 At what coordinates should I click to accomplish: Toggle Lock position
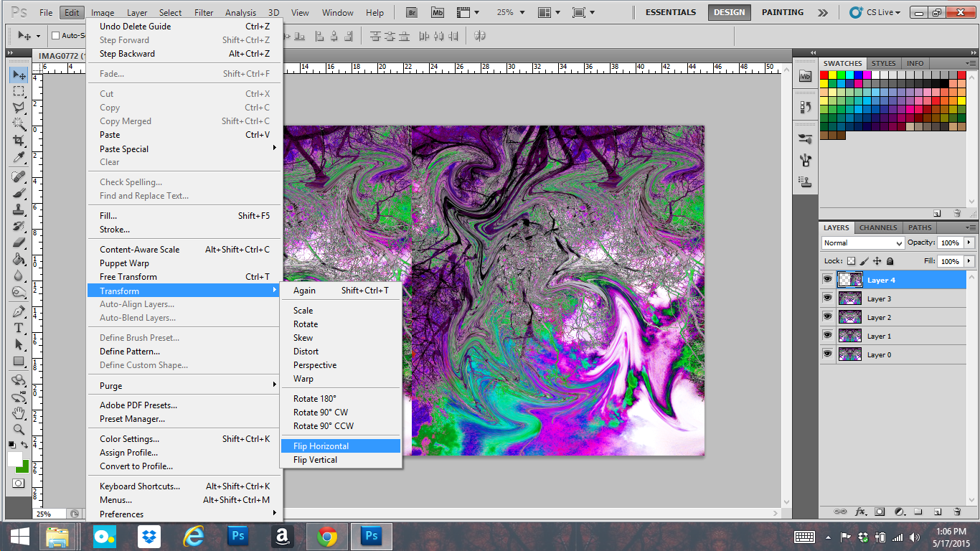click(x=877, y=262)
